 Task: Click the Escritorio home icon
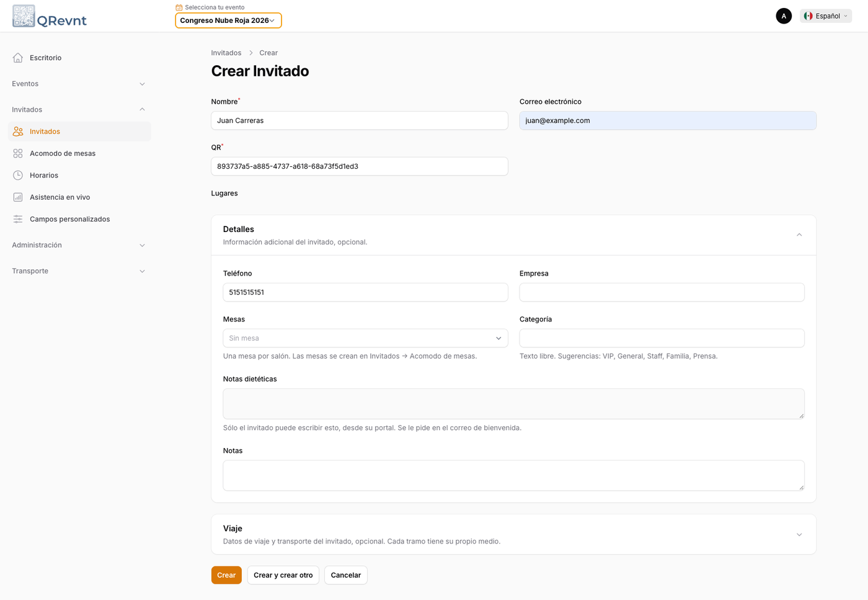point(18,58)
